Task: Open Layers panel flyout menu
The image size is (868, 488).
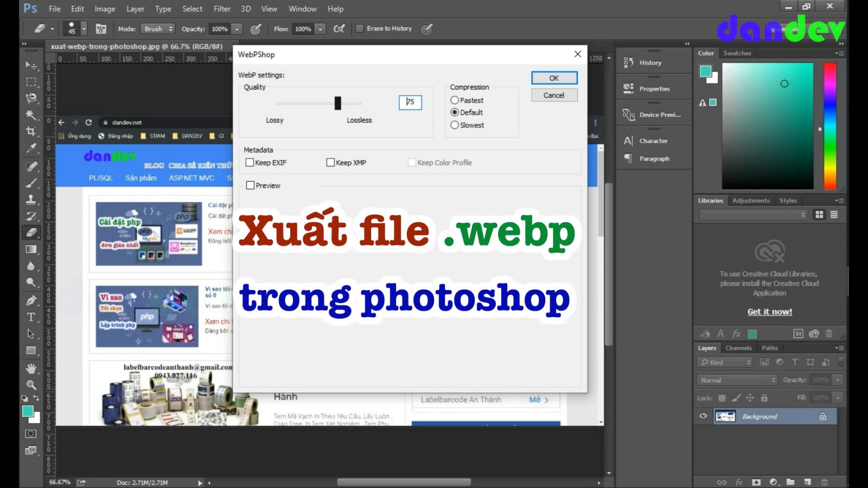Action: point(839,348)
